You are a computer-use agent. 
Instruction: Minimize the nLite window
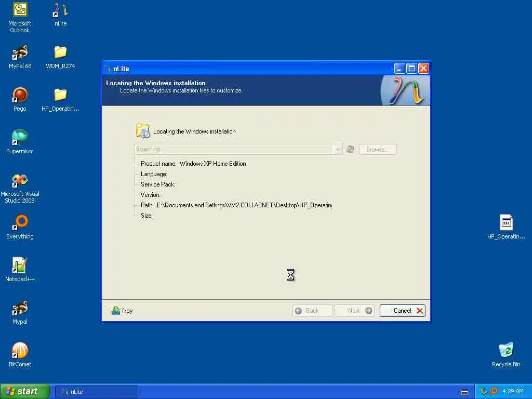tap(400, 69)
